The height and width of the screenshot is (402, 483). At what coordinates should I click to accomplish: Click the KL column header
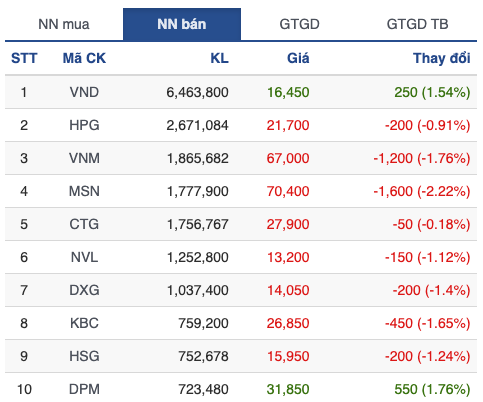click(x=219, y=58)
